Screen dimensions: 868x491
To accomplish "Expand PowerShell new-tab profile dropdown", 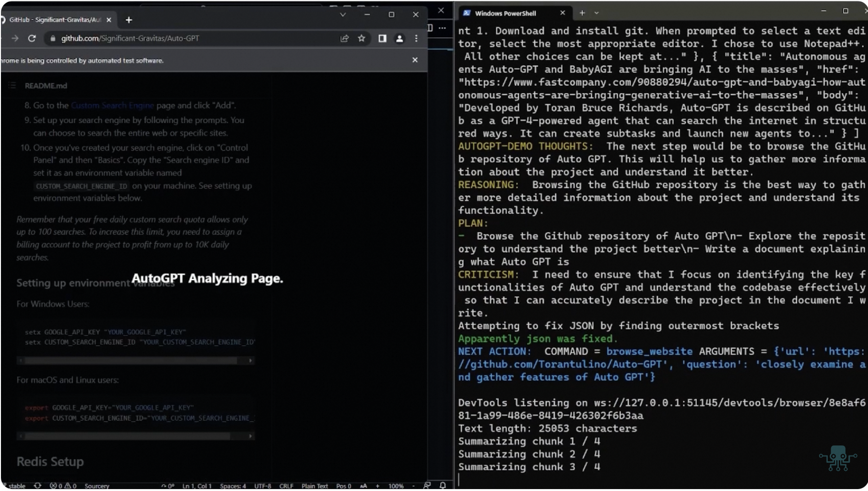I will tap(597, 13).
